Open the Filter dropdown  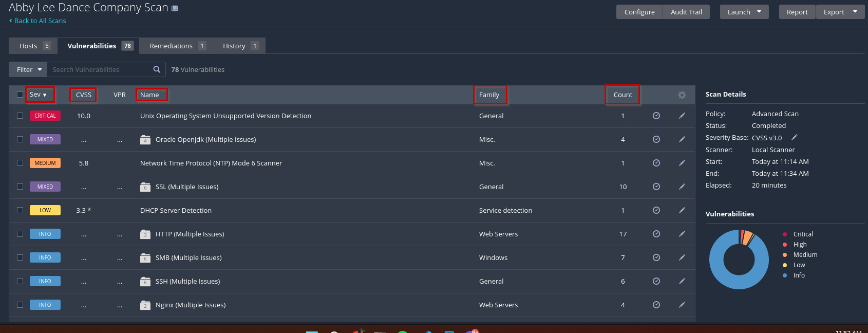[x=28, y=69]
